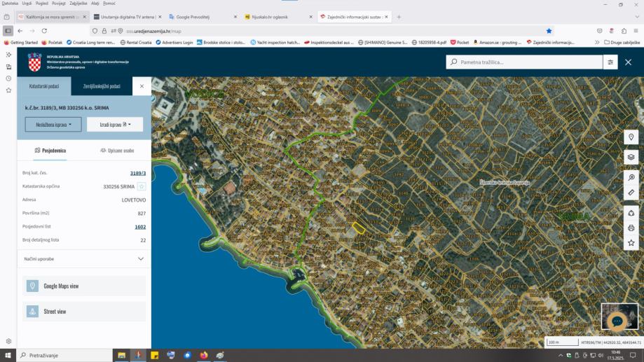Open parcel link 3189/3
The width and height of the screenshot is (644, 362).
point(137,173)
